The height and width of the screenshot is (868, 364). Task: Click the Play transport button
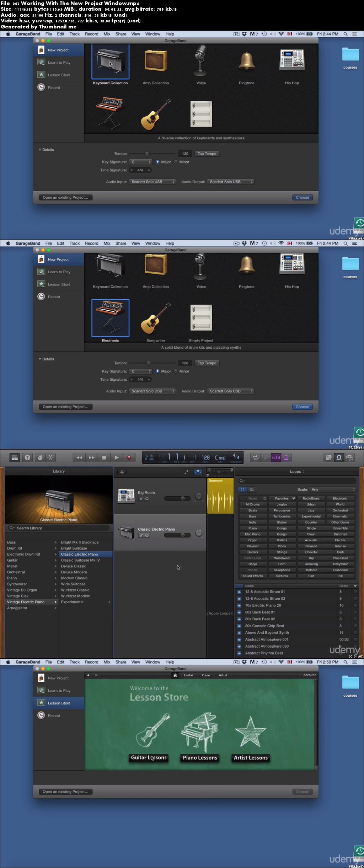[x=116, y=457]
